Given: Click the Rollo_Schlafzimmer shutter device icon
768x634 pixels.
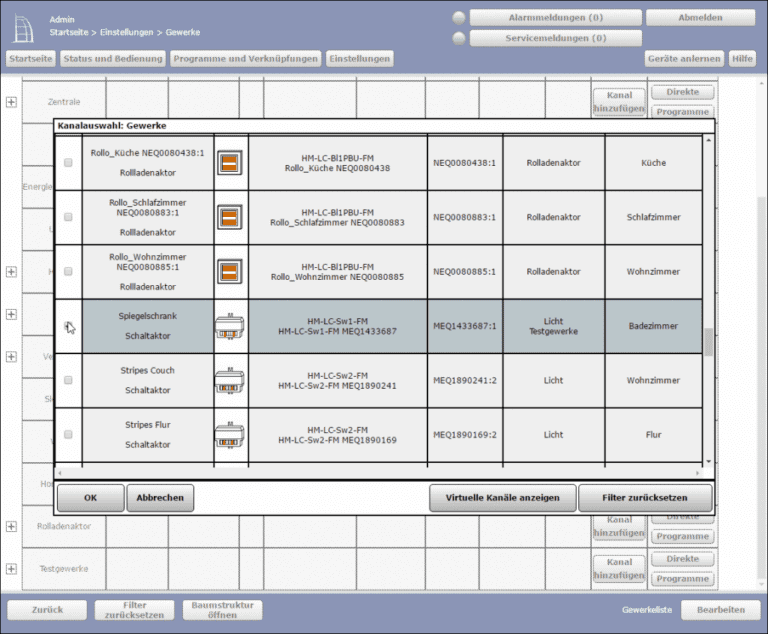Looking at the screenshot, I should (x=230, y=217).
